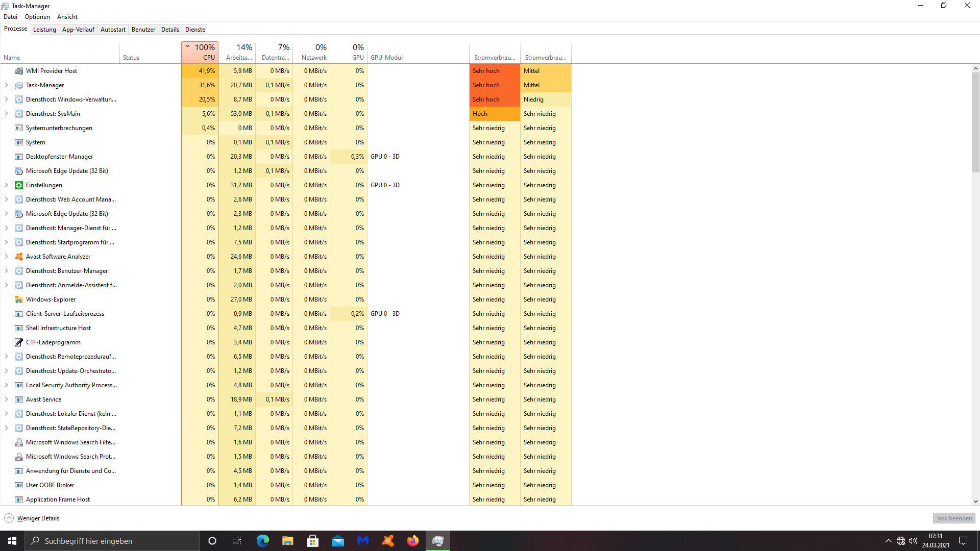Click the Einstellungen green gear icon
The height and width of the screenshot is (551, 980).
(19, 185)
